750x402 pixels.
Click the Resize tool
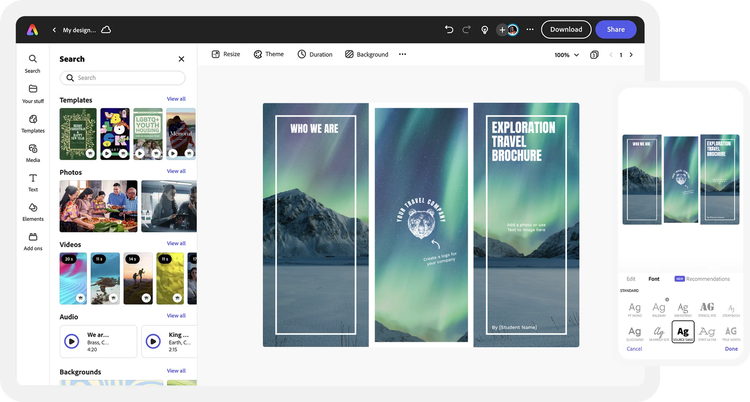coord(226,54)
